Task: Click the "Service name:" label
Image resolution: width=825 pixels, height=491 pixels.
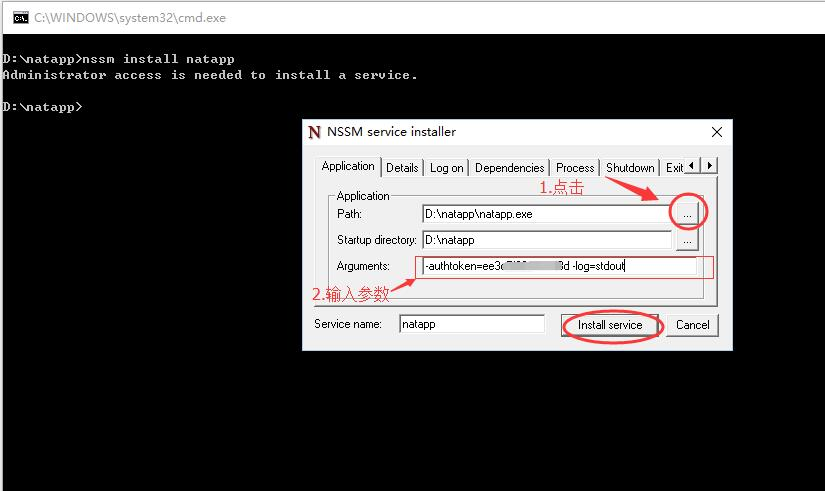Action: click(348, 324)
